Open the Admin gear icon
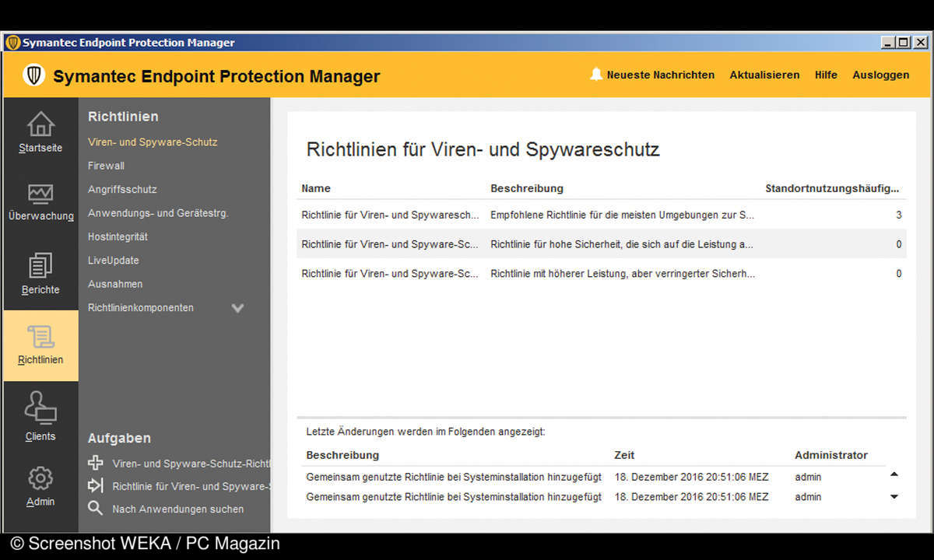The image size is (934, 560). [x=40, y=478]
